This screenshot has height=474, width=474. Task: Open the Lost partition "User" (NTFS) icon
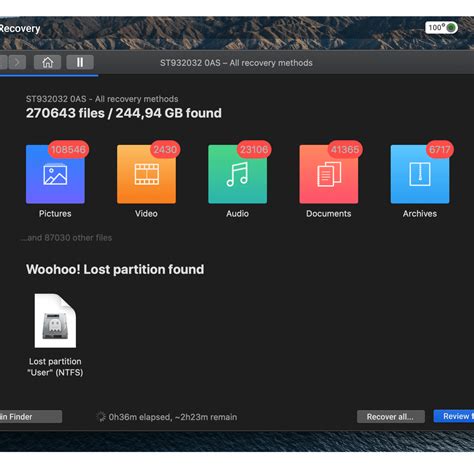(55, 321)
